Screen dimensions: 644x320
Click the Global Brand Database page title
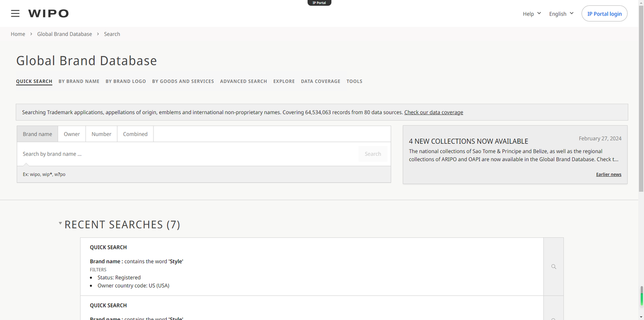(86, 61)
